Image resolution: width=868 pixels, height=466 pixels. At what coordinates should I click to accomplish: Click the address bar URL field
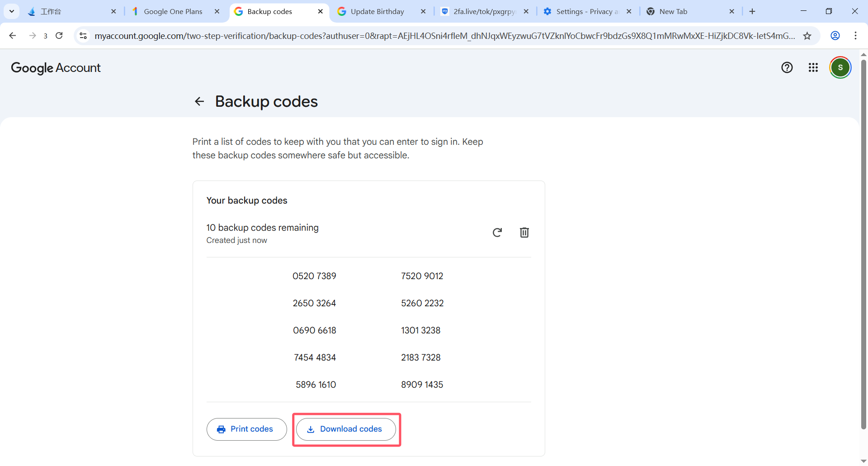443,36
